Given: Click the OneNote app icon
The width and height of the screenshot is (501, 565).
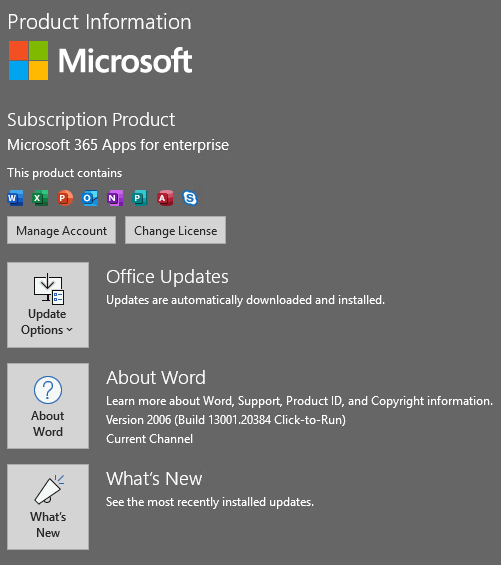Looking at the screenshot, I should coord(115,198).
